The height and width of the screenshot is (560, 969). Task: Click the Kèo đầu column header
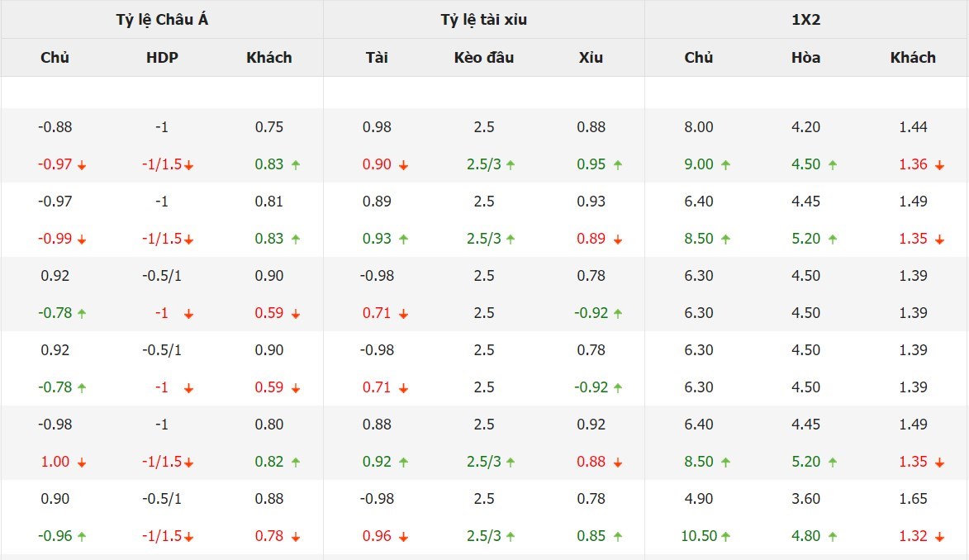point(483,58)
